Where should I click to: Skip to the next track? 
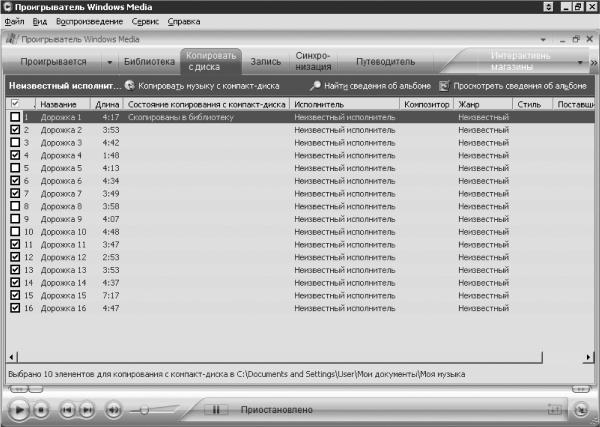tap(87, 409)
